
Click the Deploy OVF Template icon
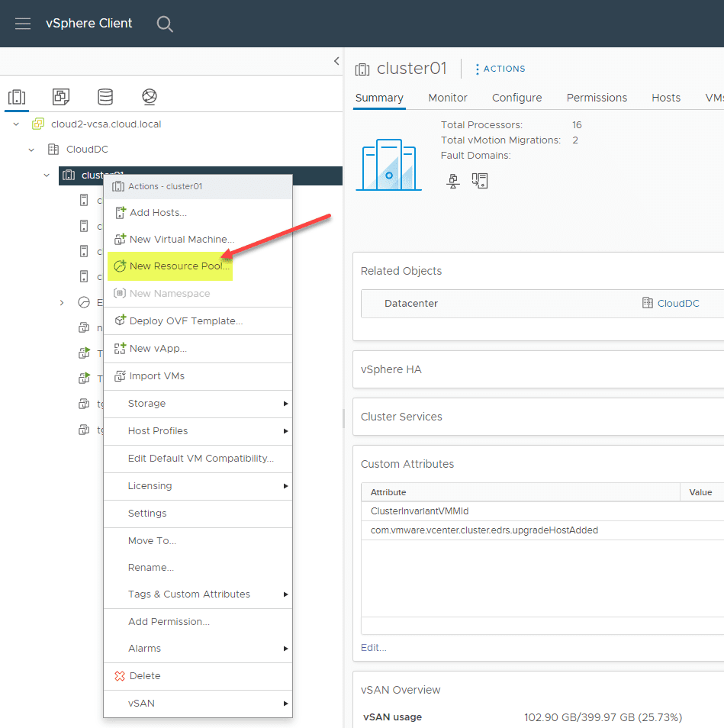click(x=119, y=321)
